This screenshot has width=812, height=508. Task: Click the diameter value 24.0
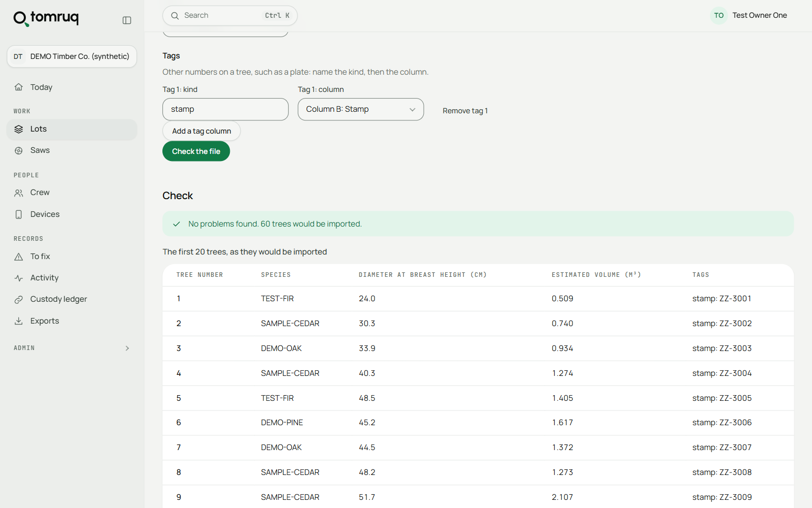click(x=367, y=299)
